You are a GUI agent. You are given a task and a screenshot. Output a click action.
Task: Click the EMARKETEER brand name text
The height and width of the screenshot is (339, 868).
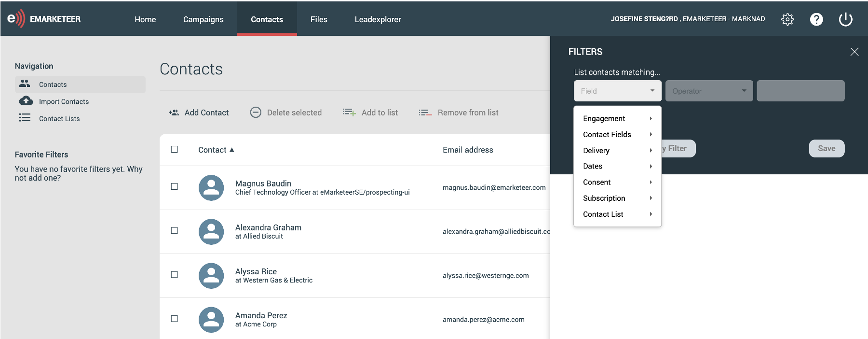55,19
